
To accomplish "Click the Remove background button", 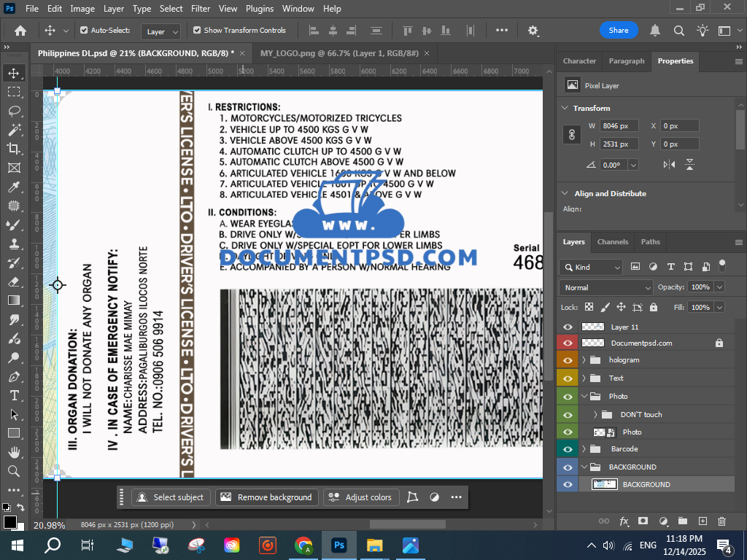I will [267, 497].
